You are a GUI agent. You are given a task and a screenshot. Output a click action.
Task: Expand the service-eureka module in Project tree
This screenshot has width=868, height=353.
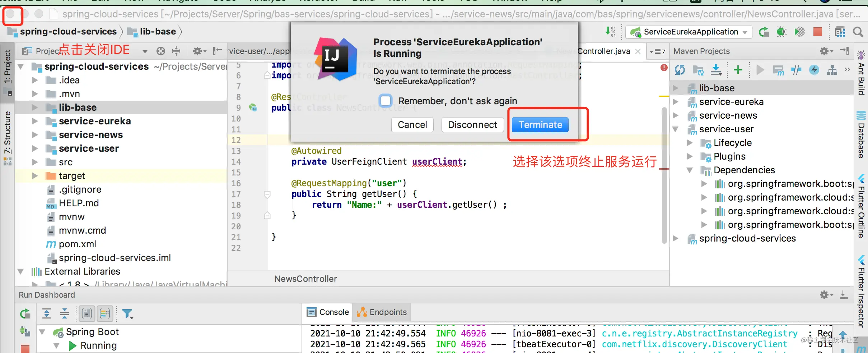[35, 121]
